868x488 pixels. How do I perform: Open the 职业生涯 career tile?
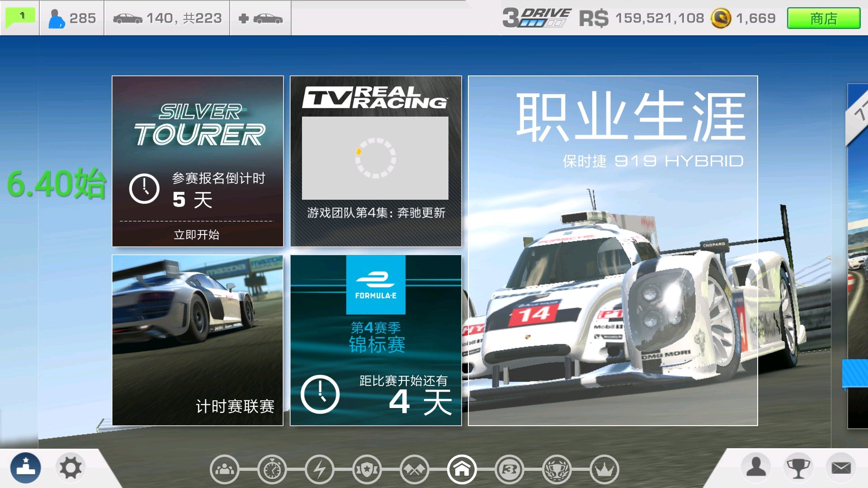pyautogui.click(x=613, y=251)
